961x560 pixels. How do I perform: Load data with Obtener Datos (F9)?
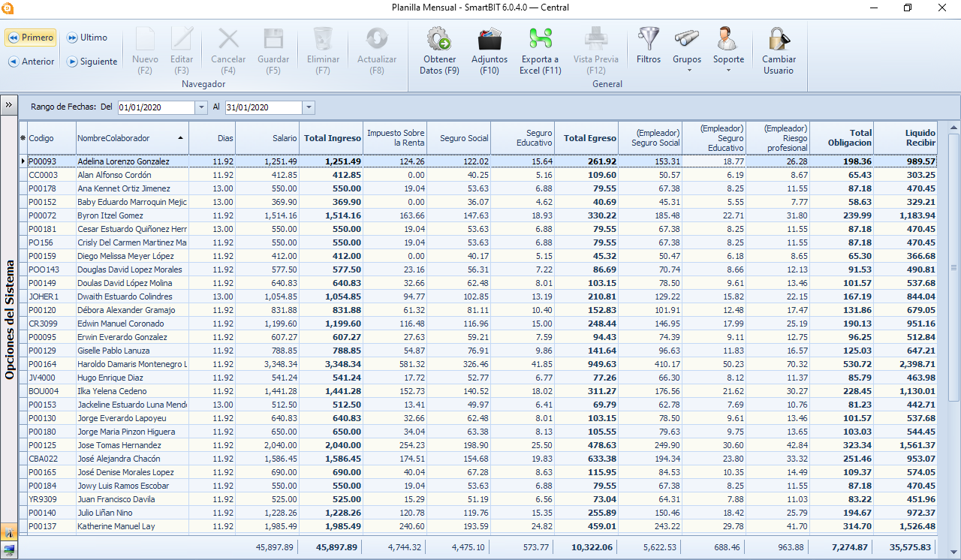click(x=439, y=50)
